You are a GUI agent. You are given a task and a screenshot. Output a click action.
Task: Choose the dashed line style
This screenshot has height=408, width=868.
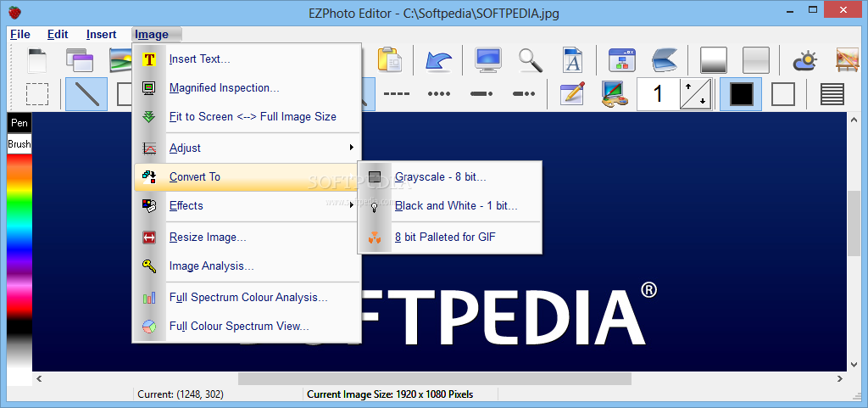[397, 94]
